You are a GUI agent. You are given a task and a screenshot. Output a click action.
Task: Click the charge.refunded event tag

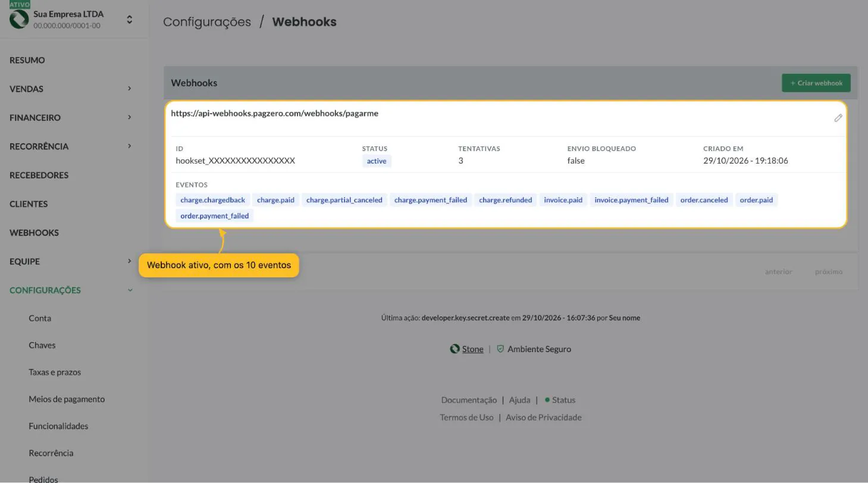coord(505,200)
